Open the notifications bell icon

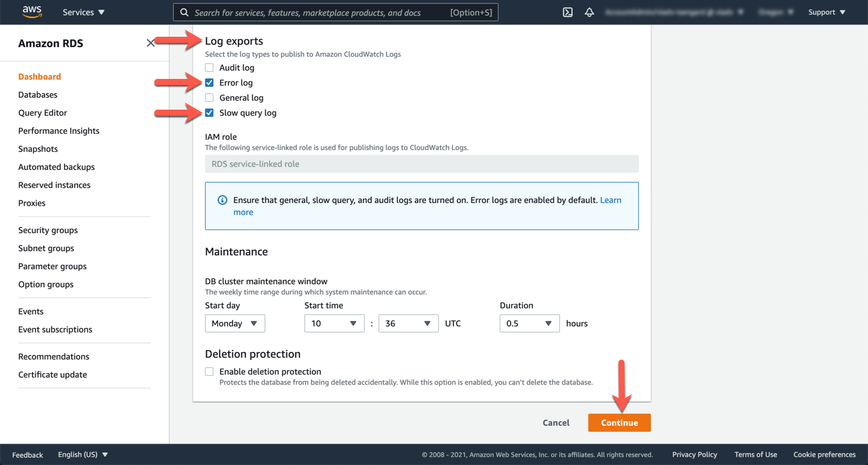click(589, 12)
